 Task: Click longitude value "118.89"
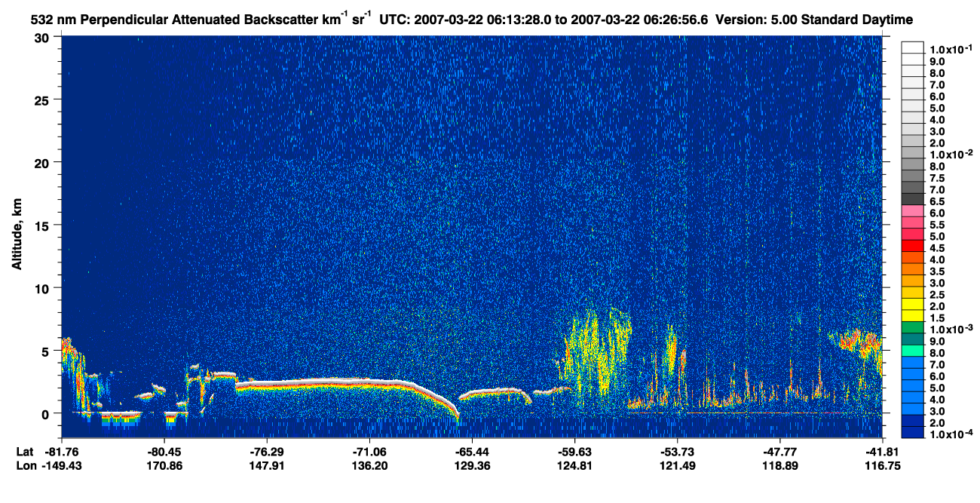(x=779, y=465)
